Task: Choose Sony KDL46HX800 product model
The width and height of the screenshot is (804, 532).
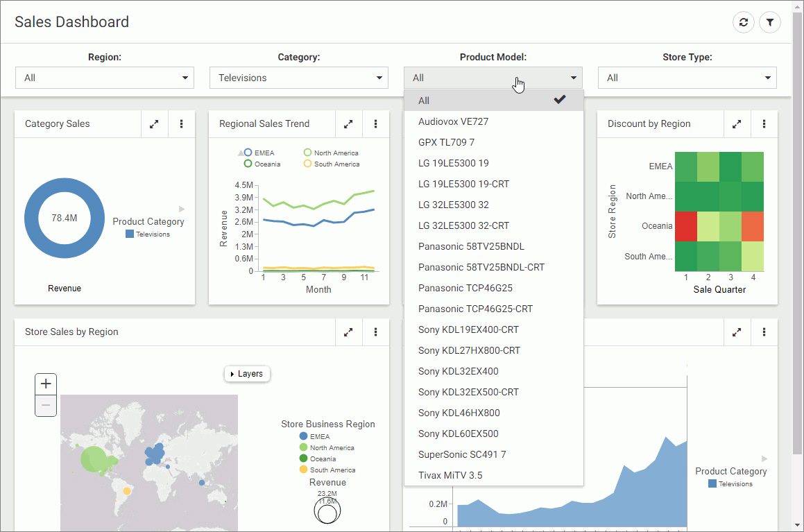Action: 459,413
